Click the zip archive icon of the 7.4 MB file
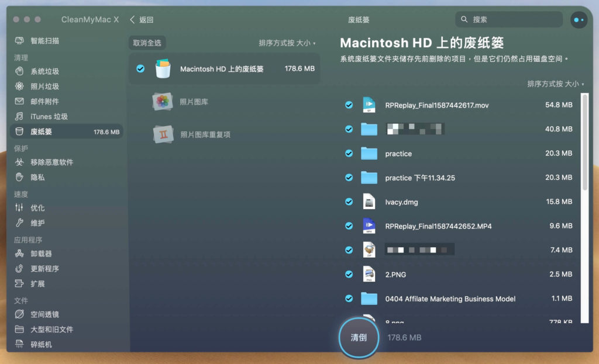Viewport: 599px width, 364px height. (369, 250)
